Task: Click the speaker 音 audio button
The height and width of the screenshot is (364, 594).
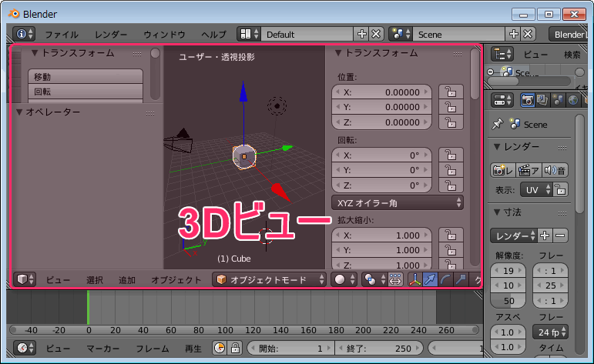Action: [x=555, y=170]
